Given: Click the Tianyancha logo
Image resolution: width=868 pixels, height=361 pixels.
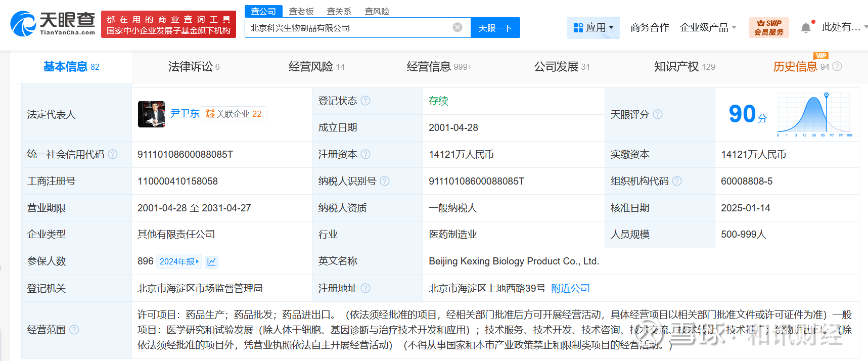Looking at the screenshot, I should (53, 24).
